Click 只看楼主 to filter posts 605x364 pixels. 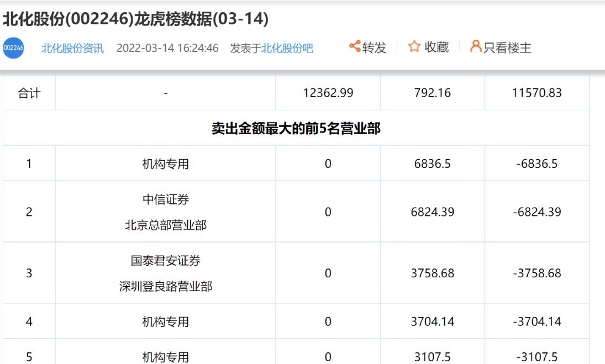507,48
